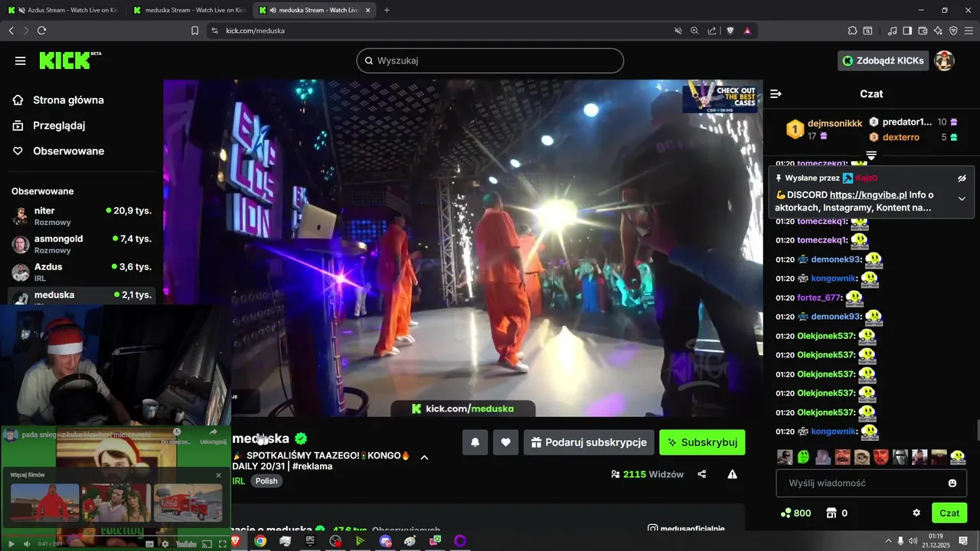Close the active meduska tab
The image size is (980, 551).
(x=368, y=10)
